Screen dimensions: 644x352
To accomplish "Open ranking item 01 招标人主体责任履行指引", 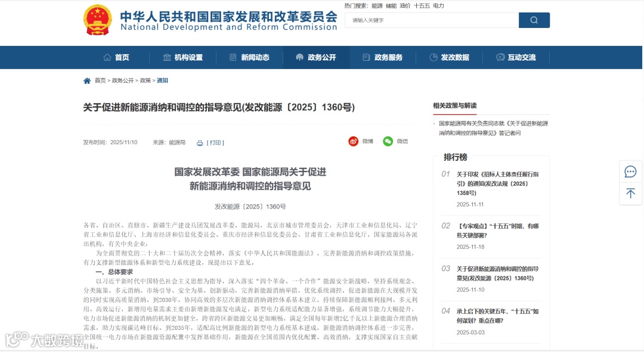I will (x=497, y=183).
